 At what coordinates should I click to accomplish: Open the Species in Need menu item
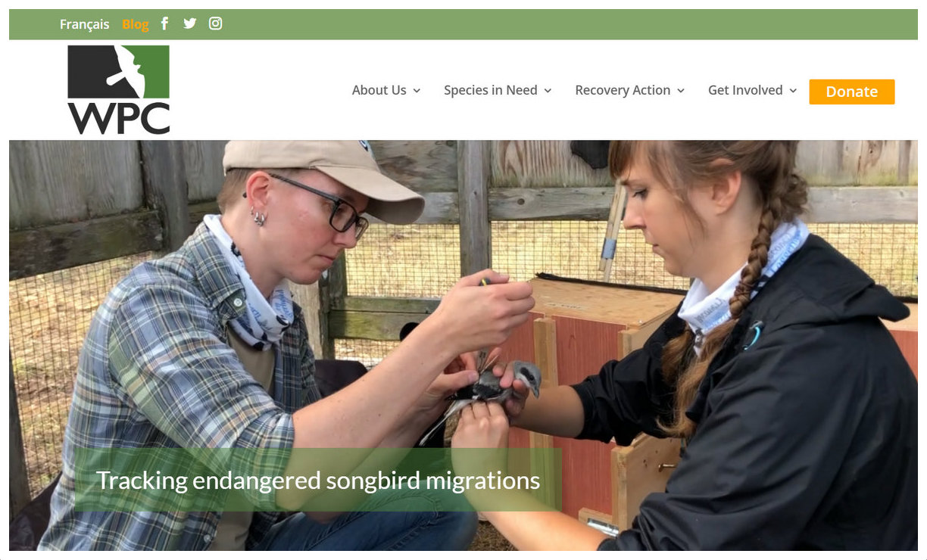[491, 90]
